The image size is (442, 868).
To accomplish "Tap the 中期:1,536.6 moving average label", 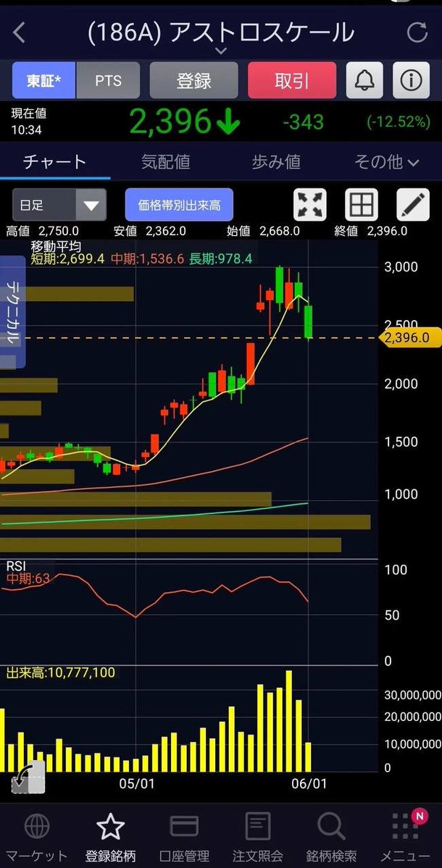I will coord(147,258).
